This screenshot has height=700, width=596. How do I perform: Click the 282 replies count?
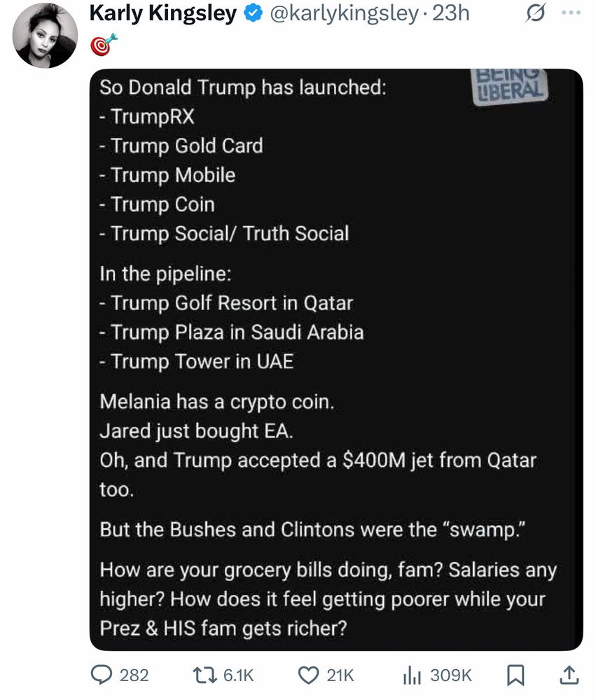(x=134, y=675)
